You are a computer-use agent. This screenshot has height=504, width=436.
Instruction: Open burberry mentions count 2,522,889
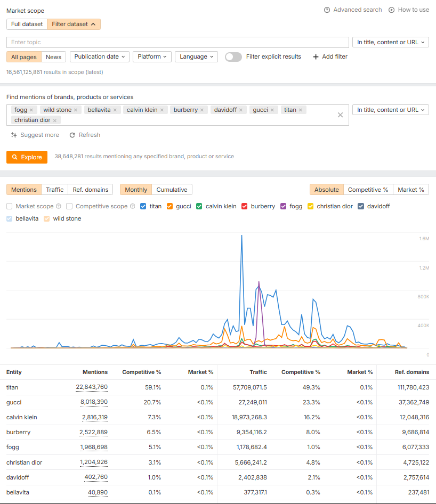[94, 432]
